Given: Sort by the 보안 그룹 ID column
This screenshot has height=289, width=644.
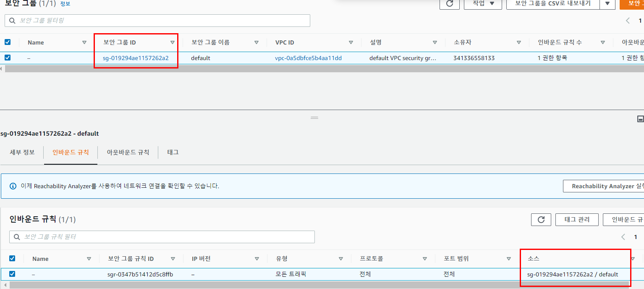Looking at the screenshot, I should tap(173, 42).
